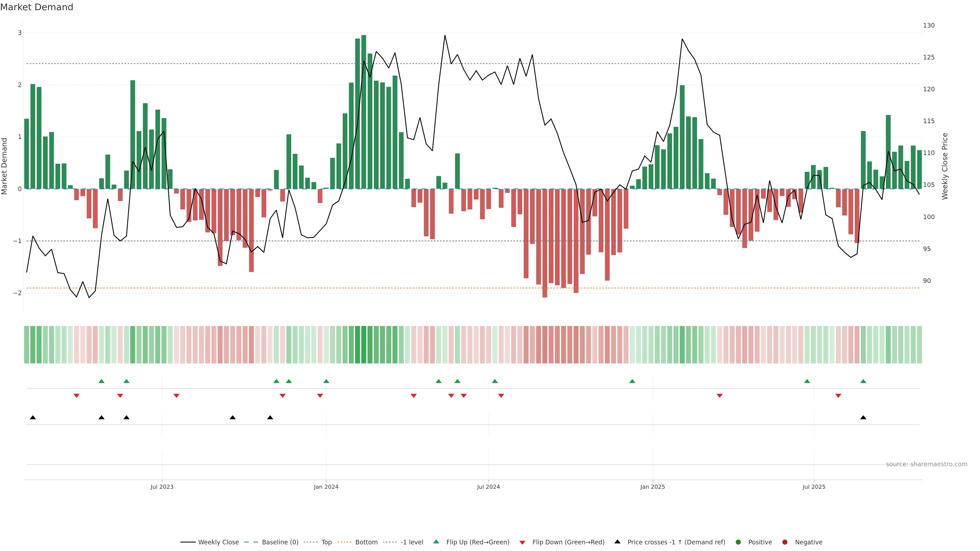Click the red Negative circle legend icon
This screenshot has height=551, width=980.
tap(785, 542)
